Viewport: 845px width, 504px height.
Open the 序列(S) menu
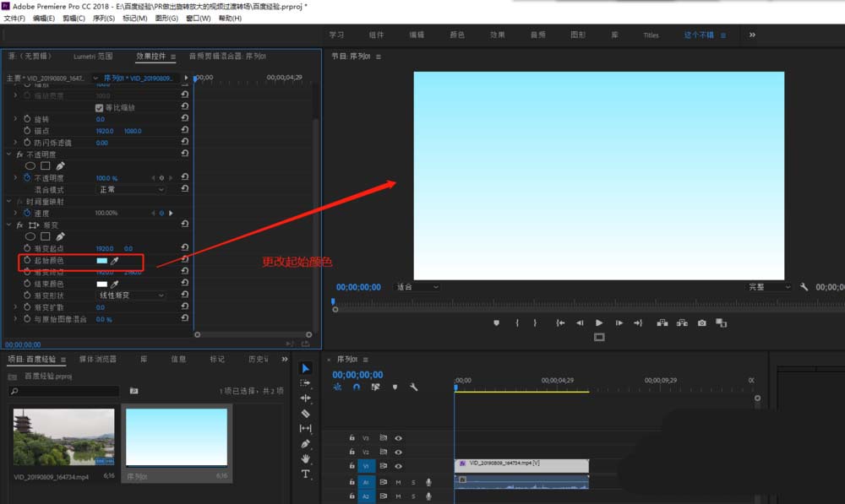click(104, 18)
